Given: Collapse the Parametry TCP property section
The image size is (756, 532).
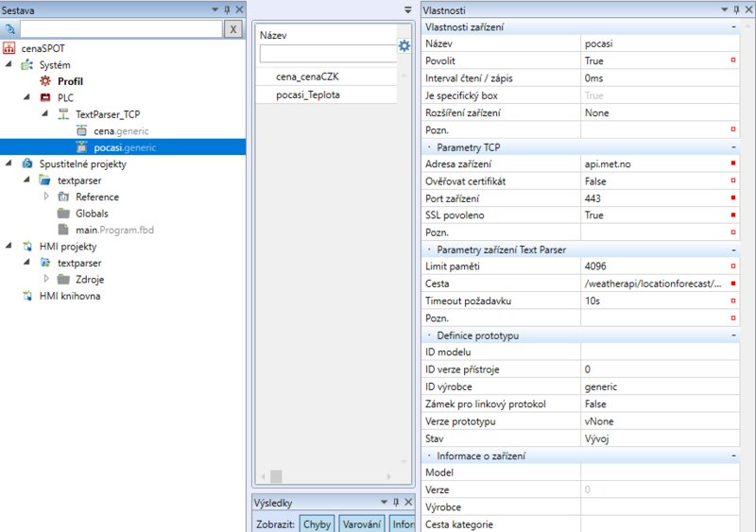Looking at the screenshot, I should (733, 148).
